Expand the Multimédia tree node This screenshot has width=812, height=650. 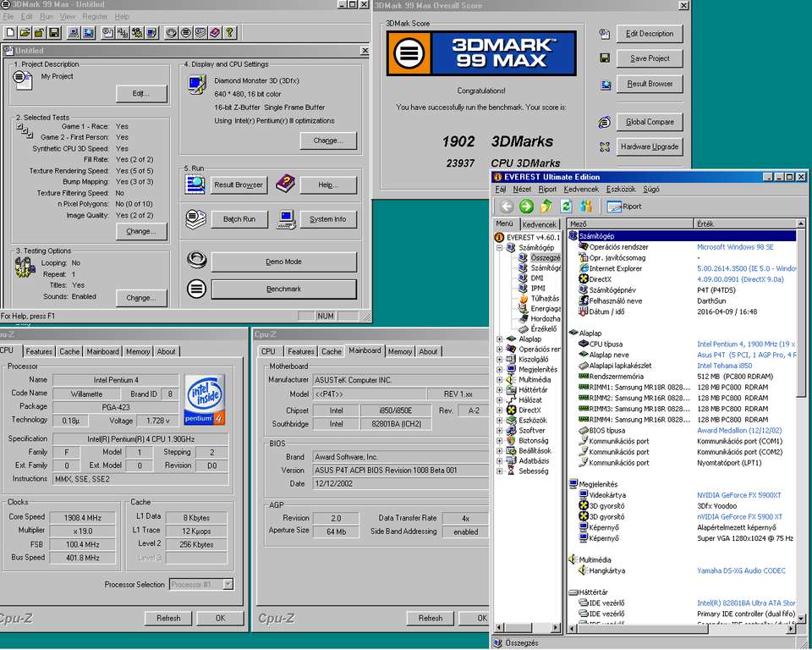pyautogui.click(x=500, y=380)
